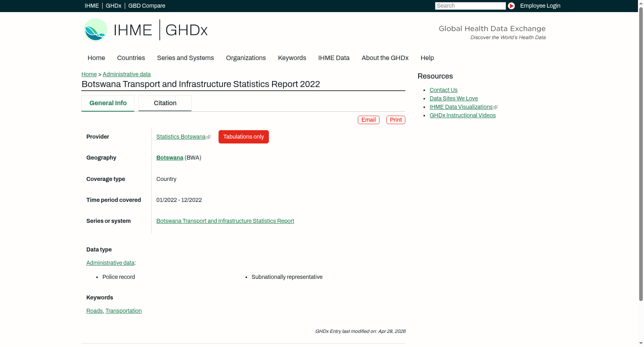This screenshot has width=644, height=347.
Task: Open the Employee Login link
Action: (540, 6)
